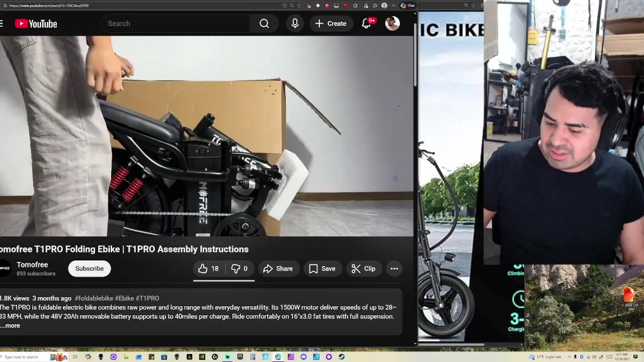Screen dimensions: 644x362
Task: Open the #Ebike hashtag link
Action: (124, 299)
